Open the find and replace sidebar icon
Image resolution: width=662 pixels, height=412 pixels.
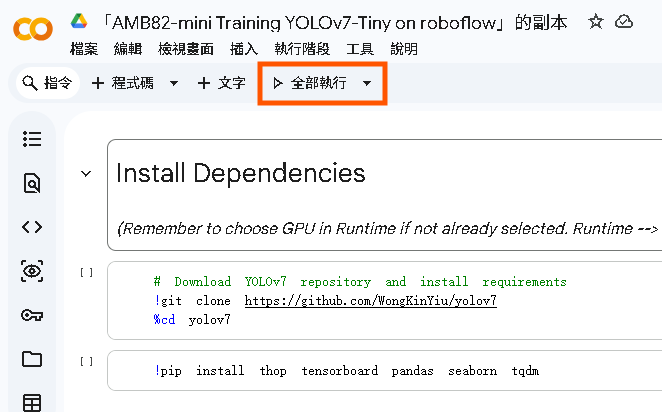(32, 183)
